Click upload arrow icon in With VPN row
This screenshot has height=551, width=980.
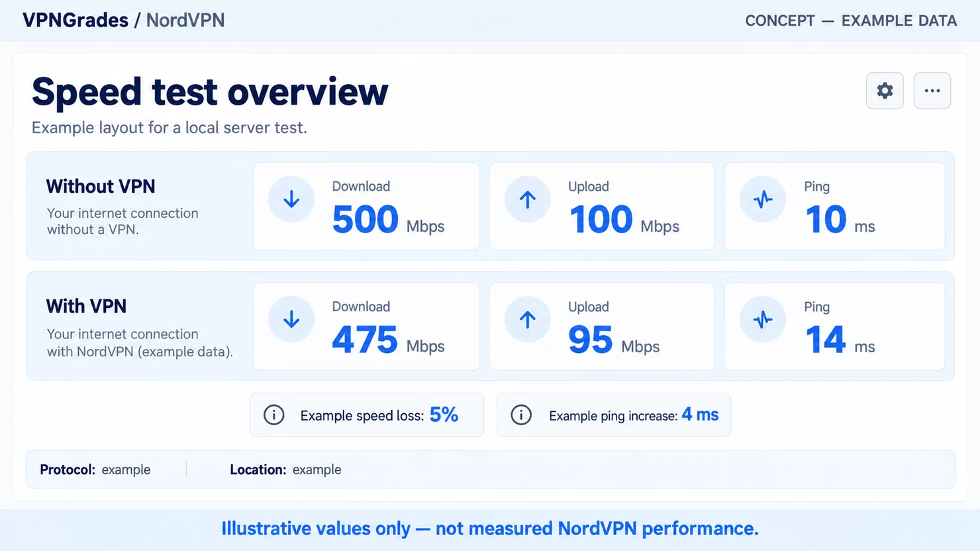528,319
